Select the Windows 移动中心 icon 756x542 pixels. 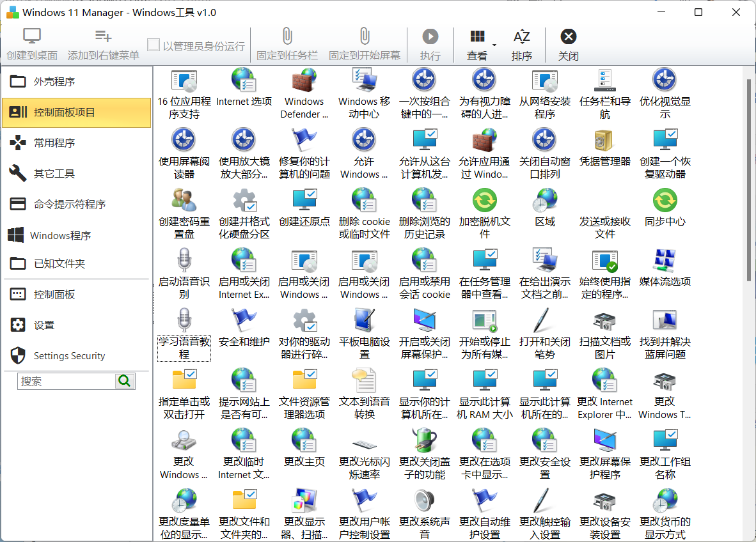[365, 81]
